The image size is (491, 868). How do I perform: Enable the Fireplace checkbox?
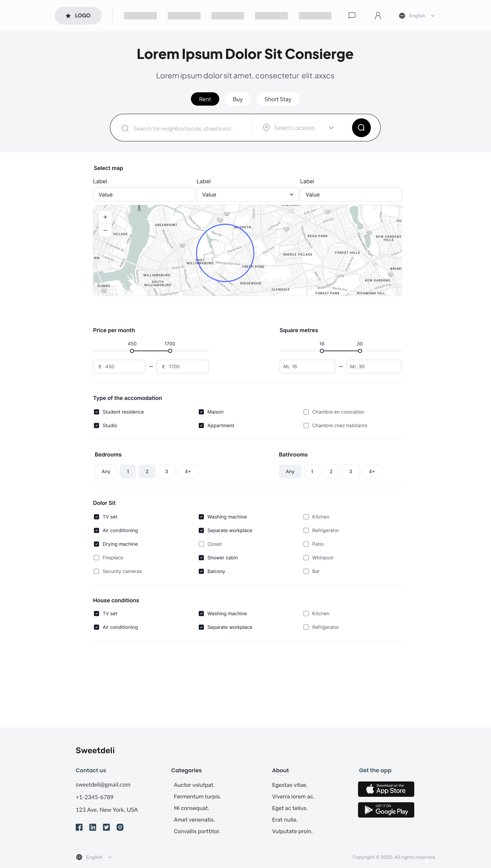point(96,558)
